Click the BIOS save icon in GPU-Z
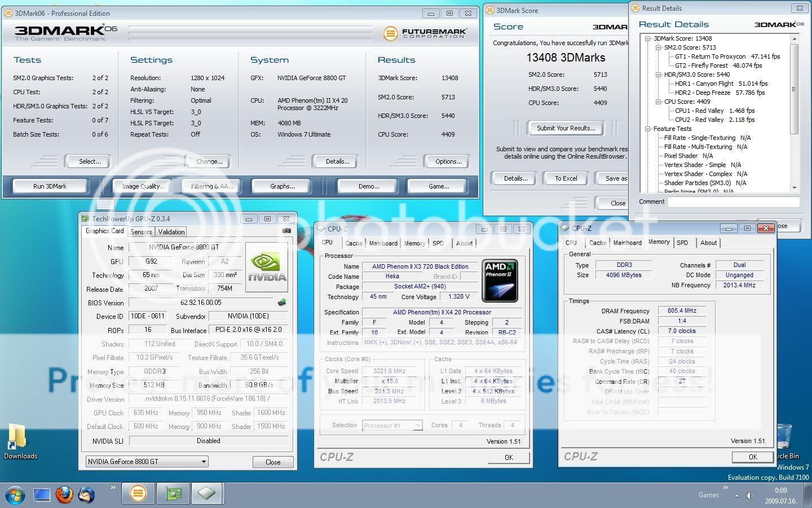The height and width of the screenshot is (508, 812). [x=282, y=303]
